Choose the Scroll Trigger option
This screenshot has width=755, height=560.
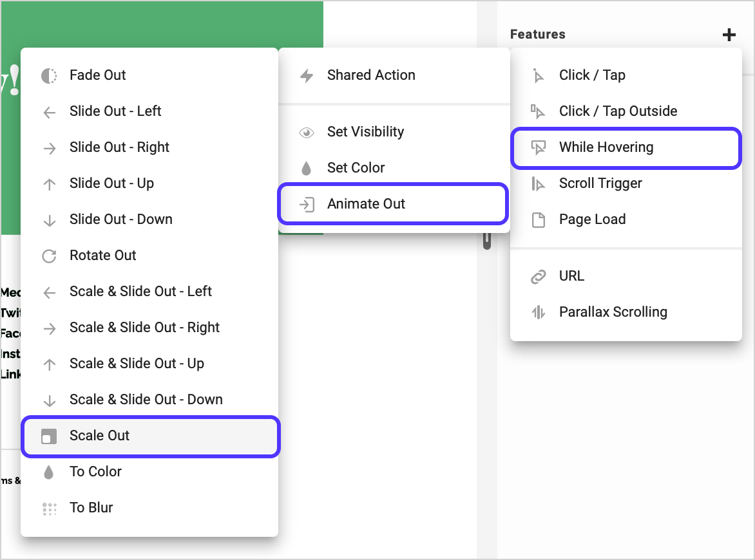tap(600, 183)
